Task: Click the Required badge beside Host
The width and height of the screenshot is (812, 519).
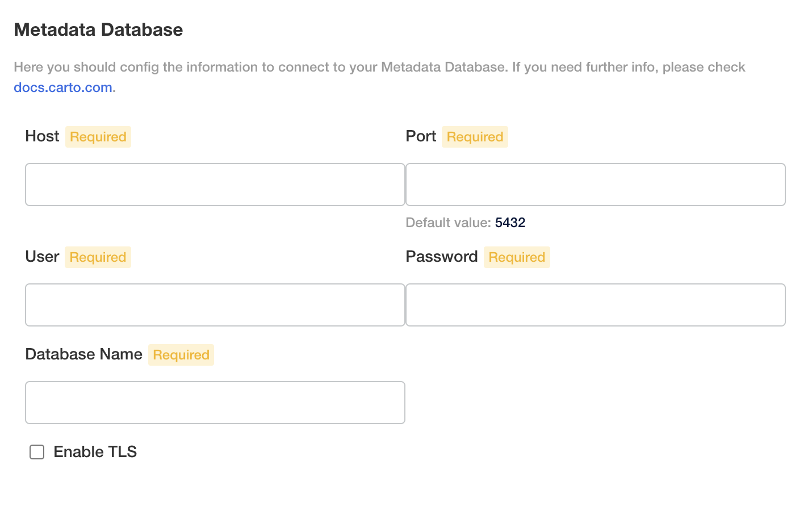Action: 98,137
